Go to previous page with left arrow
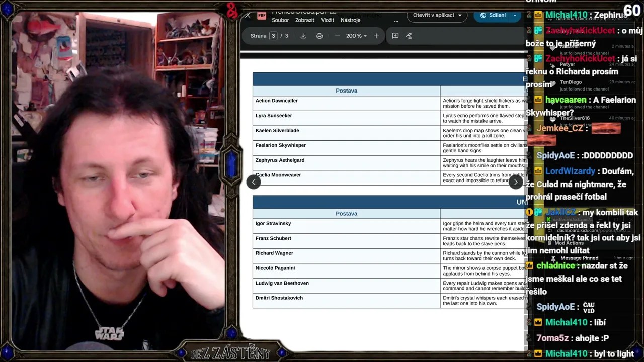Image resolution: width=644 pixels, height=362 pixels. (x=254, y=182)
